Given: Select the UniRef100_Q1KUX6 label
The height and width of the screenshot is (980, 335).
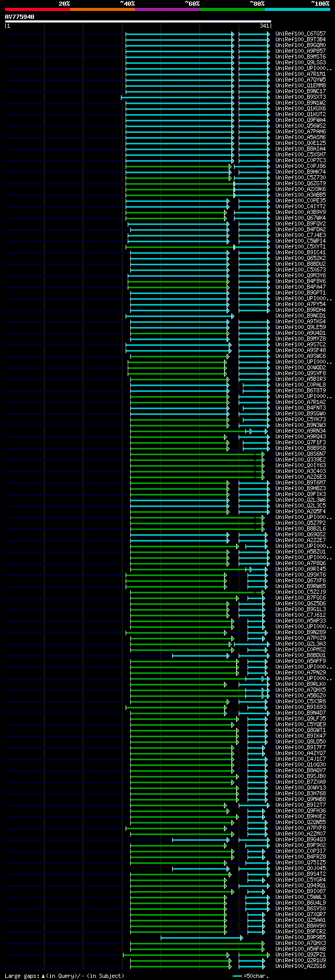Looking at the screenshot, I should [x=300, y=108].
